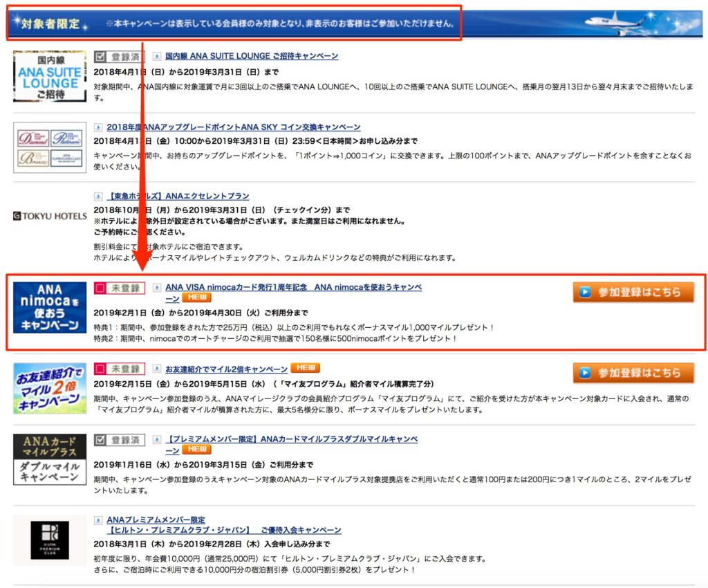Screen dimensions: 708x588
Task: Click the line starting 特典1：期間中、参加登録をされた方で25万円
Action: tap(294, 327)
